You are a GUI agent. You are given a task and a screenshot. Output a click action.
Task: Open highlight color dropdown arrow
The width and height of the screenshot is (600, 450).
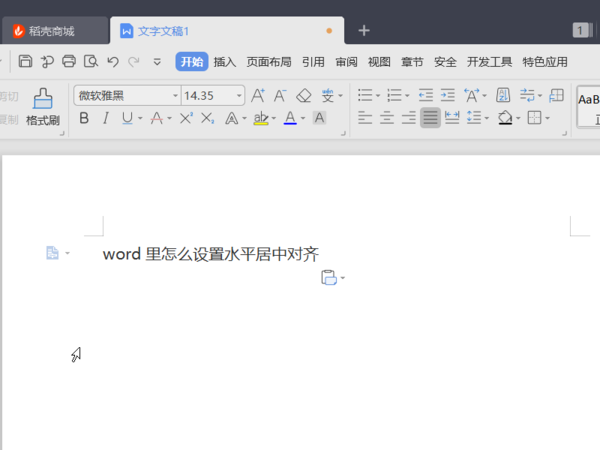(x=274, y=118)
